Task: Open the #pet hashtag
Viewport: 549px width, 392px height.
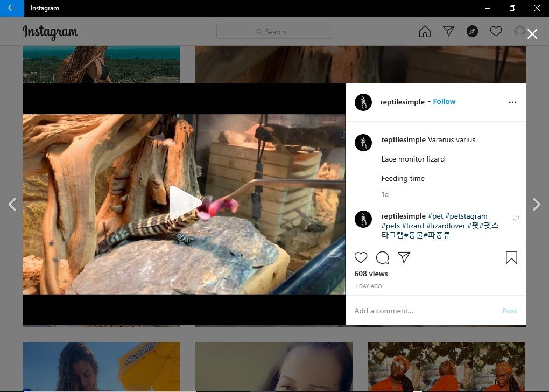Action: pos(435,216)
